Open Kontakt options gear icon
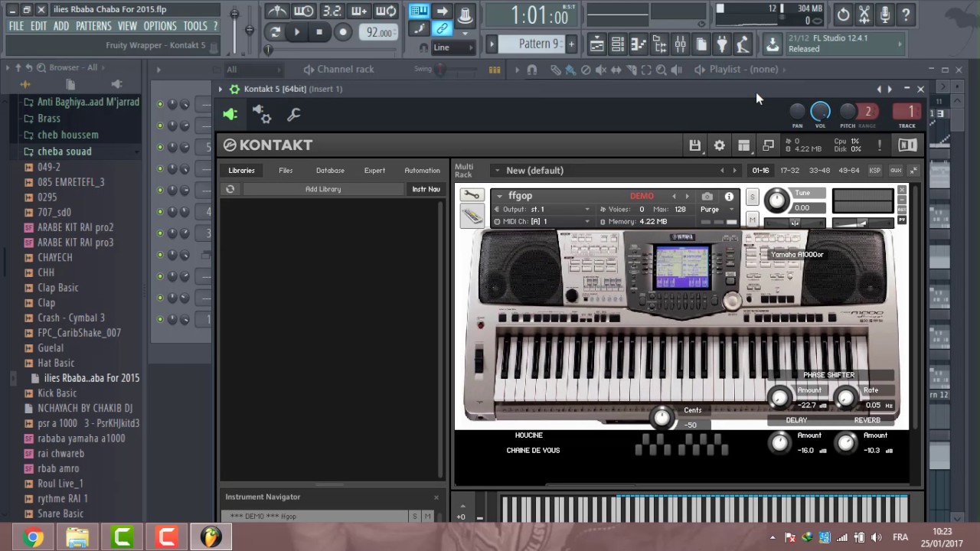The image size is (980, 551). pyautogui.click(x=719, y=145)
